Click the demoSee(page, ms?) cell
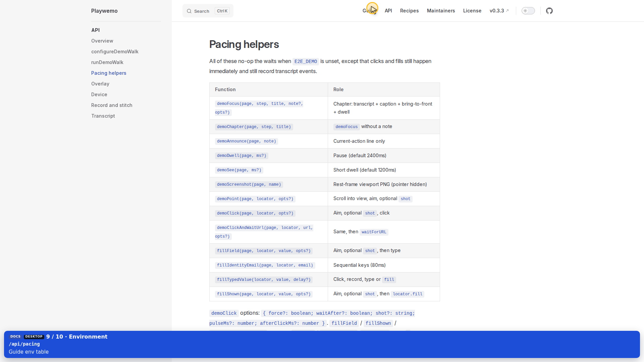The height and width of the screenshot is (362, 644). 269,170
